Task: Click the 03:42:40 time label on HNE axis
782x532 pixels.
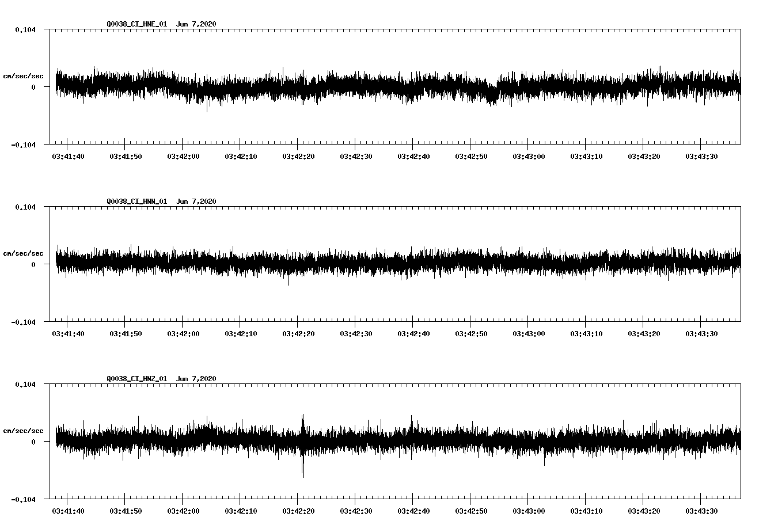Action: pyautogui.click(x=413, y=156)
